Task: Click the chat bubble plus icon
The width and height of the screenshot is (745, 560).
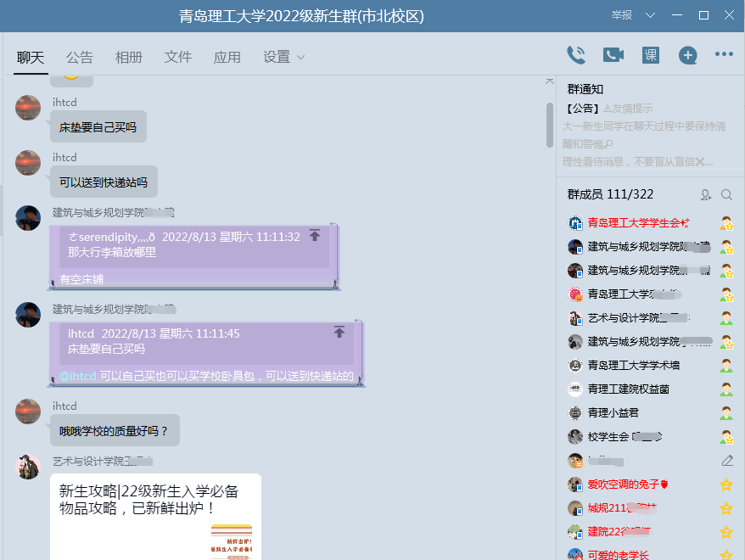Action: point(687,55)
